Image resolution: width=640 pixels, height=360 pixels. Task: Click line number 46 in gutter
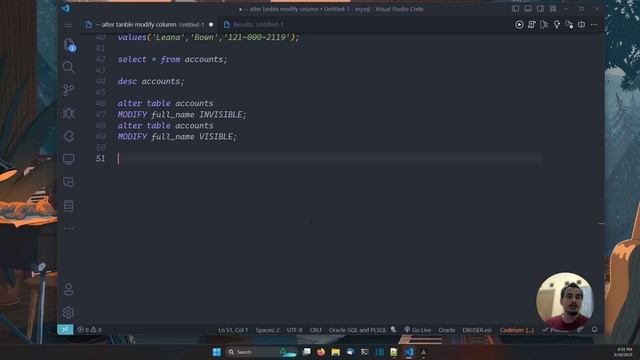pos(101,103)
